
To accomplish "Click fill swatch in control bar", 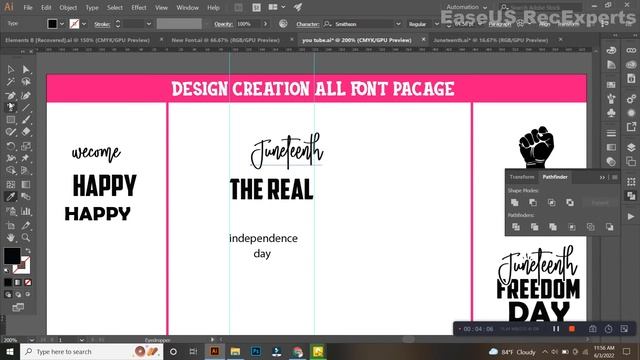I will point(52,24).
